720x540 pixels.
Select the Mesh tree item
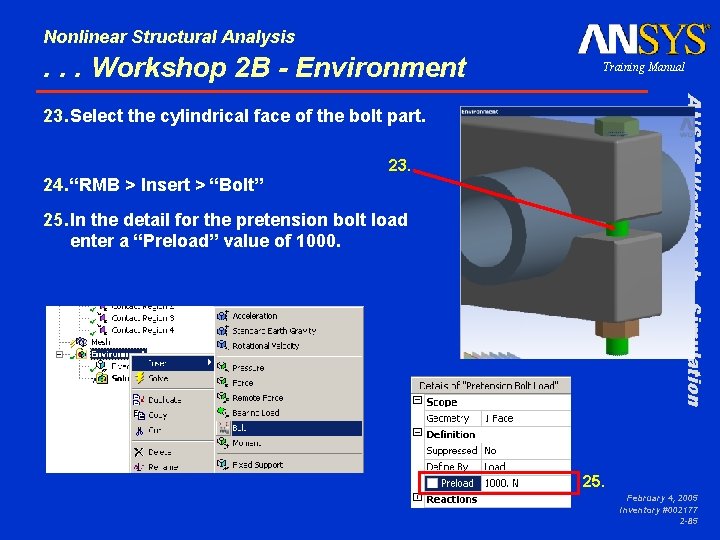(x=101, y=342)
